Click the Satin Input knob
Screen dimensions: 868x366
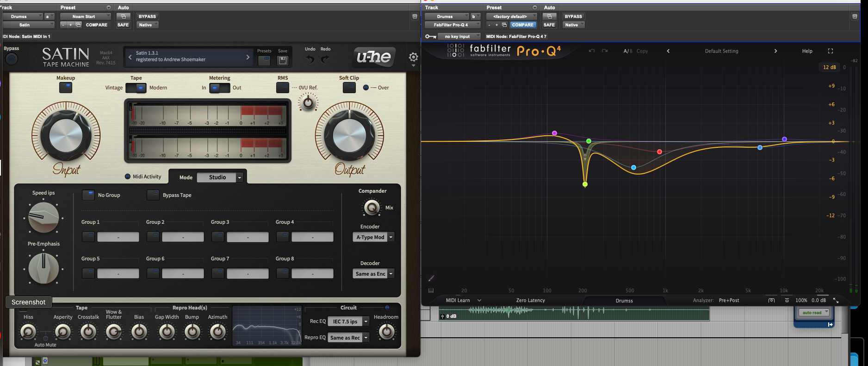tap(66, 136)
